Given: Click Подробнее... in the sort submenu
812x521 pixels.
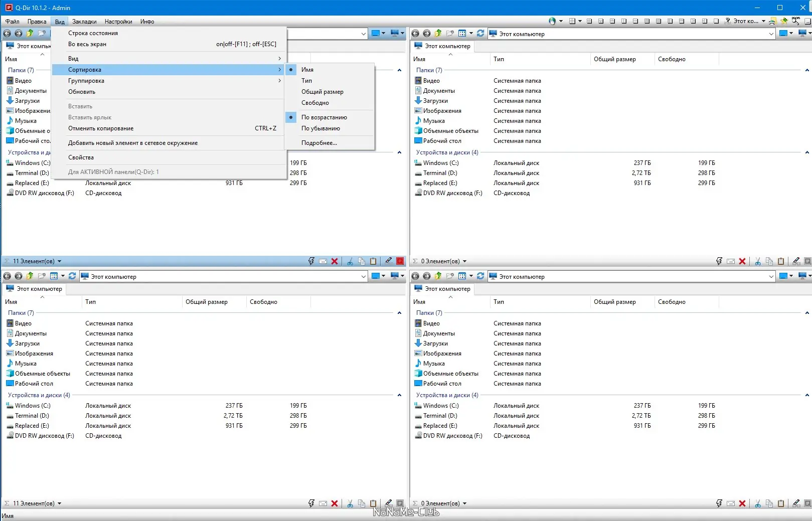Looking at the screenshot, I should (x=330, y=143).
